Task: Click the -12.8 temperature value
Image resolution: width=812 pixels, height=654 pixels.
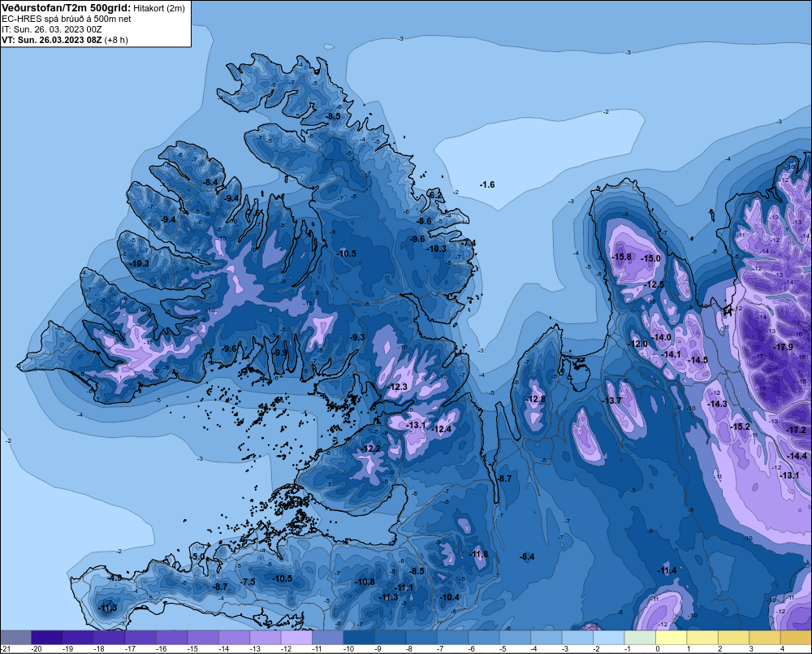Action: 535,399
